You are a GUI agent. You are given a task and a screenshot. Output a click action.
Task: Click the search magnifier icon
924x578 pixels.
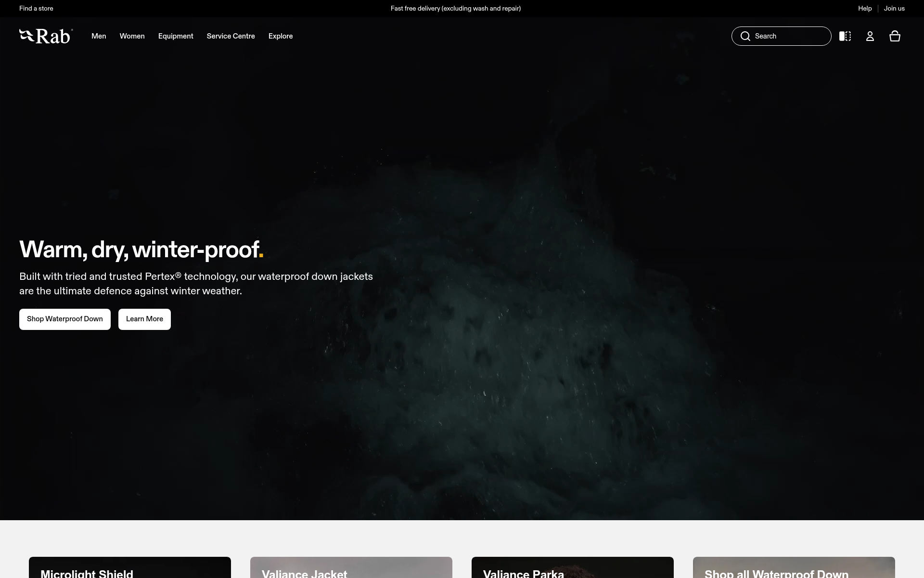(745, 36)
